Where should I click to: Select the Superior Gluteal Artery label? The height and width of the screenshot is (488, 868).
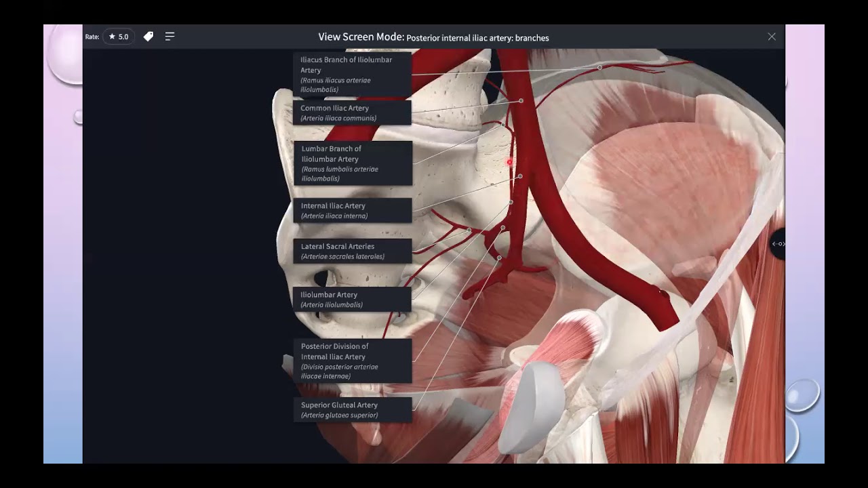click(353, 409)
